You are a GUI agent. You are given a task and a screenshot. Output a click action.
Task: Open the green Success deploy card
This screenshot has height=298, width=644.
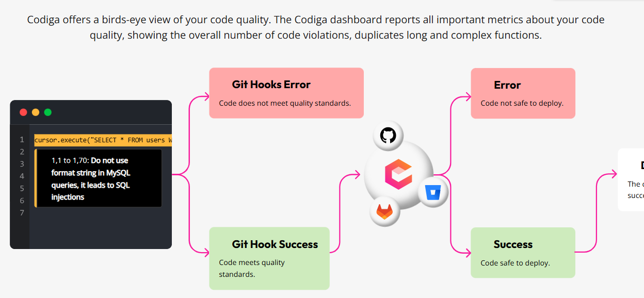(523, 253)
